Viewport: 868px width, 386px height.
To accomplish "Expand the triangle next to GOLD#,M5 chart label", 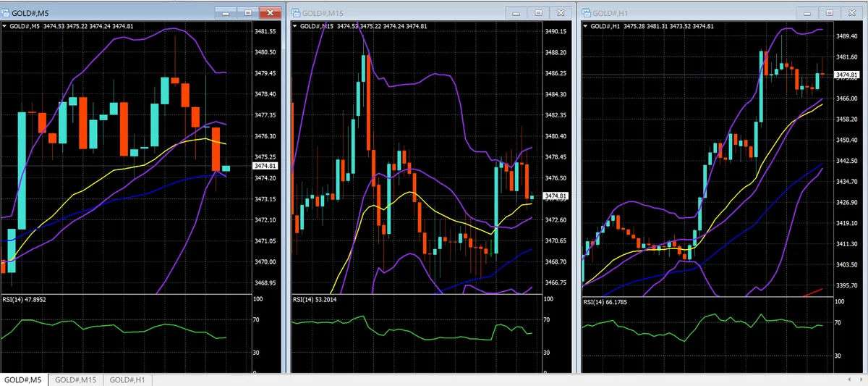I will (x=4, y=26).
